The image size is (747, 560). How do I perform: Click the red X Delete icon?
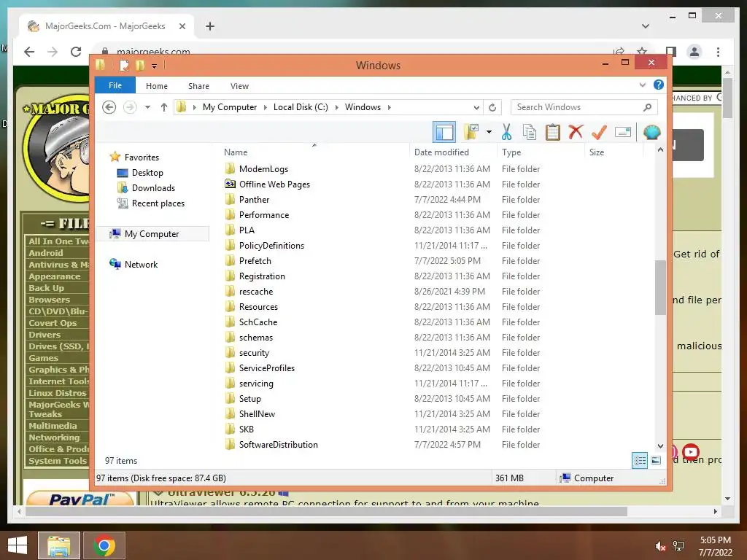coord(576,131)
